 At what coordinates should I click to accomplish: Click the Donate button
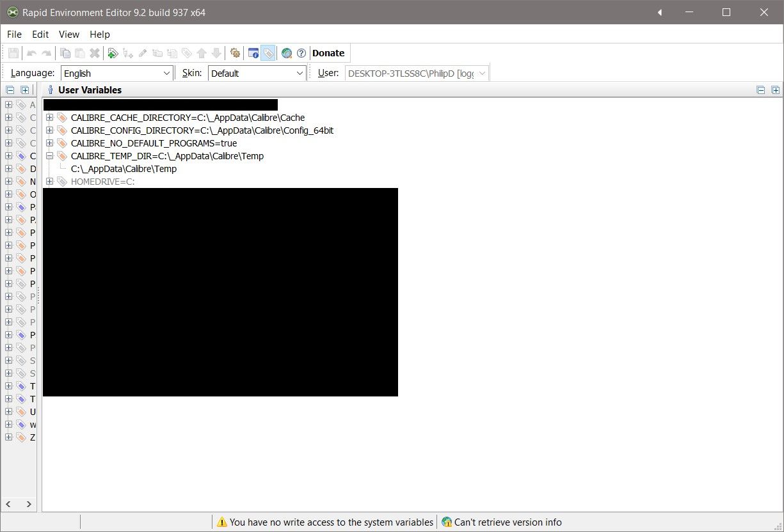[x=328, y=53]
